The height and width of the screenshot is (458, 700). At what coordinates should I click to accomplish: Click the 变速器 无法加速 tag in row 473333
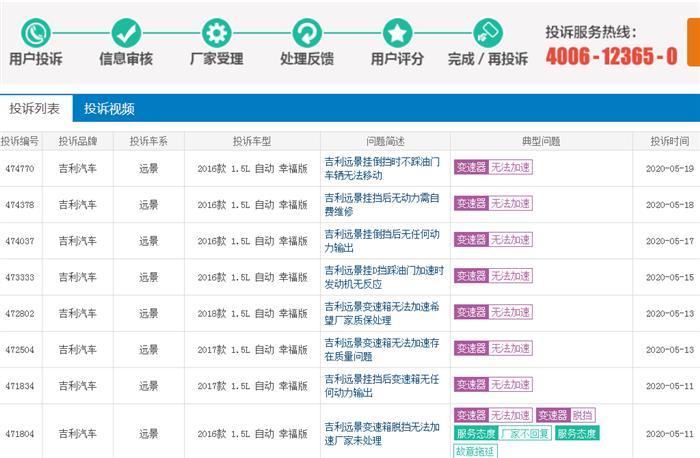[493, 276]
